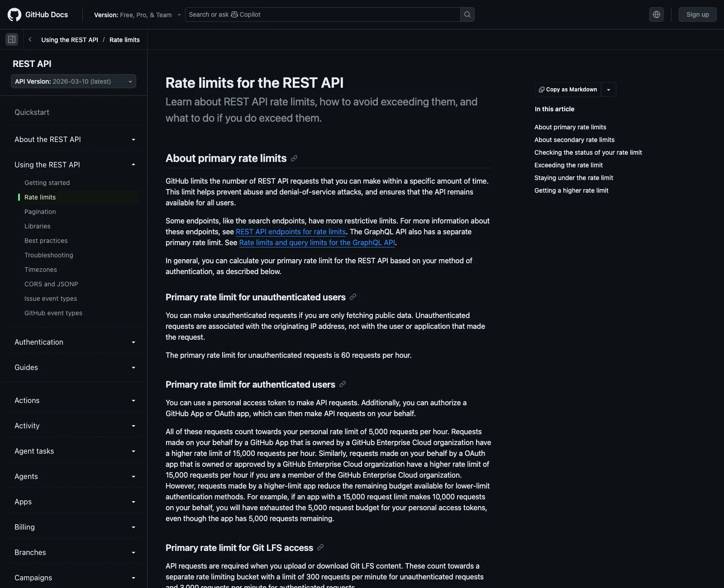This screenshot has width=724, height=588.
Task: Jump to Checking the status of your rate limit
Action: pos(588,152)
